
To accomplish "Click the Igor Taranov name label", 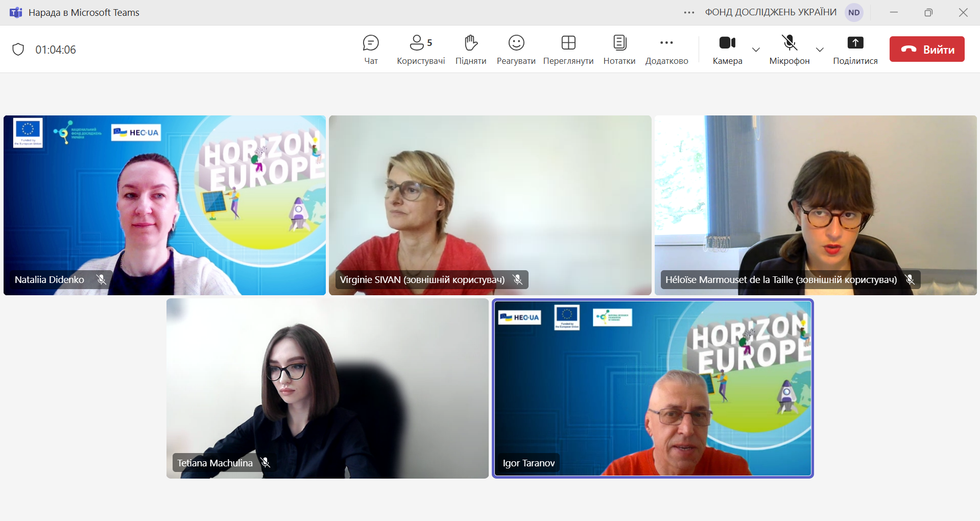I will coord(529,463).
